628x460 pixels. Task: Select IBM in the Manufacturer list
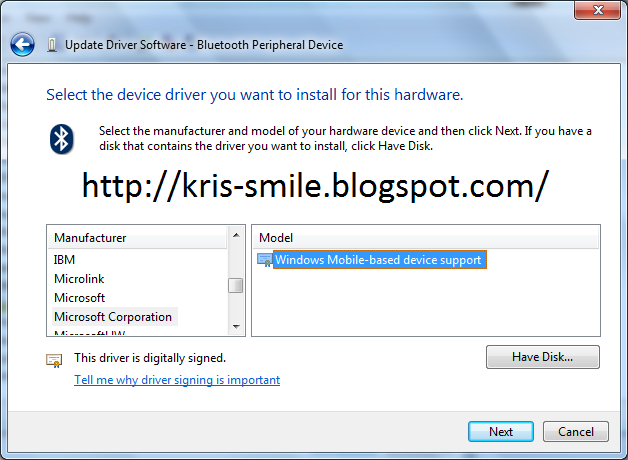click(64, 260)
